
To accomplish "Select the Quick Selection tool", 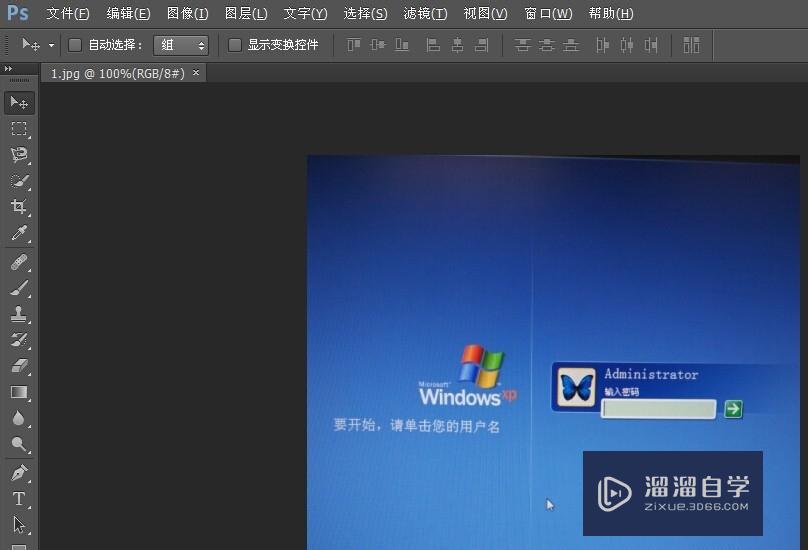I will [x=19, y=181].
